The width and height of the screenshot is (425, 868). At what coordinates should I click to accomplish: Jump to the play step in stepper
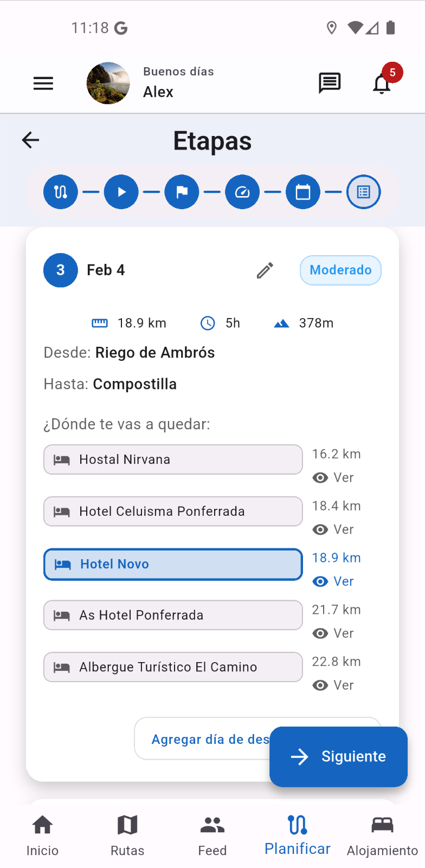tap(121, 192)
